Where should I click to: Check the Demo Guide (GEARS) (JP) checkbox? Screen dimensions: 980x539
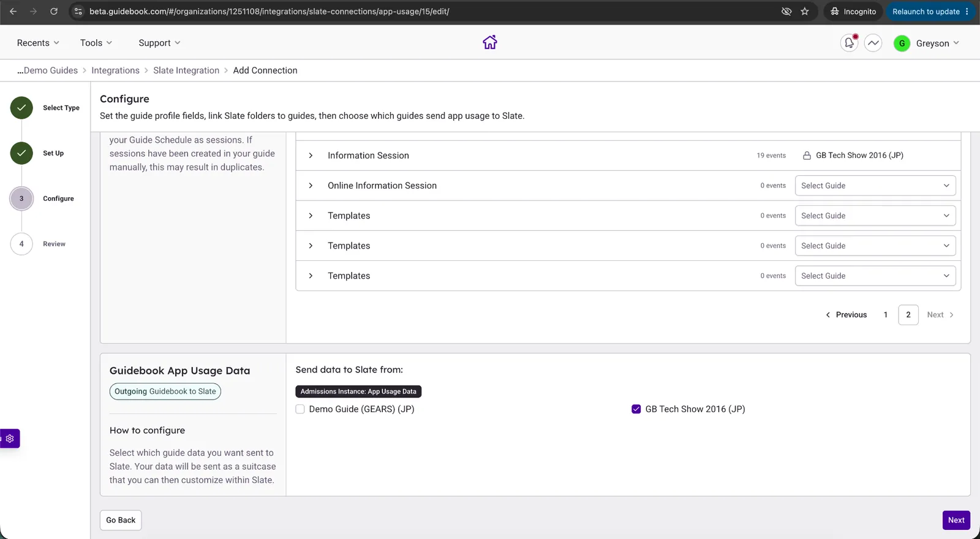(x=300, y=409)
